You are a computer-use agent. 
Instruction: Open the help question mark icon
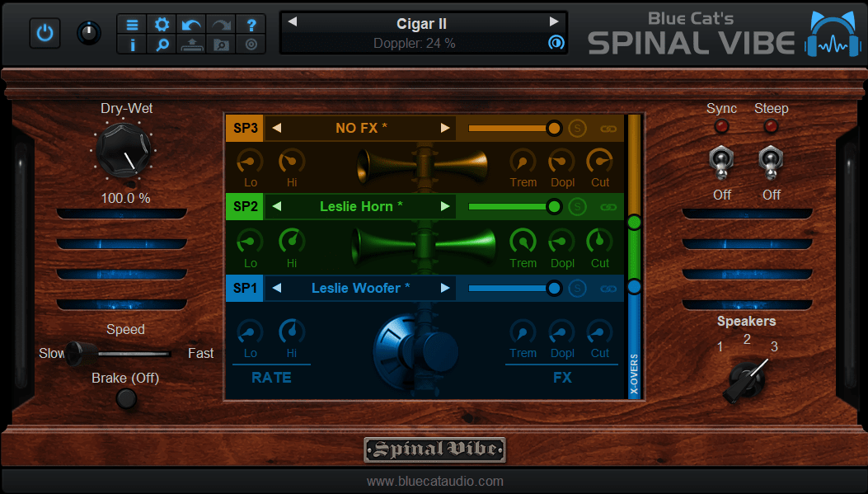pyautogui.click(x=251, y=25)
